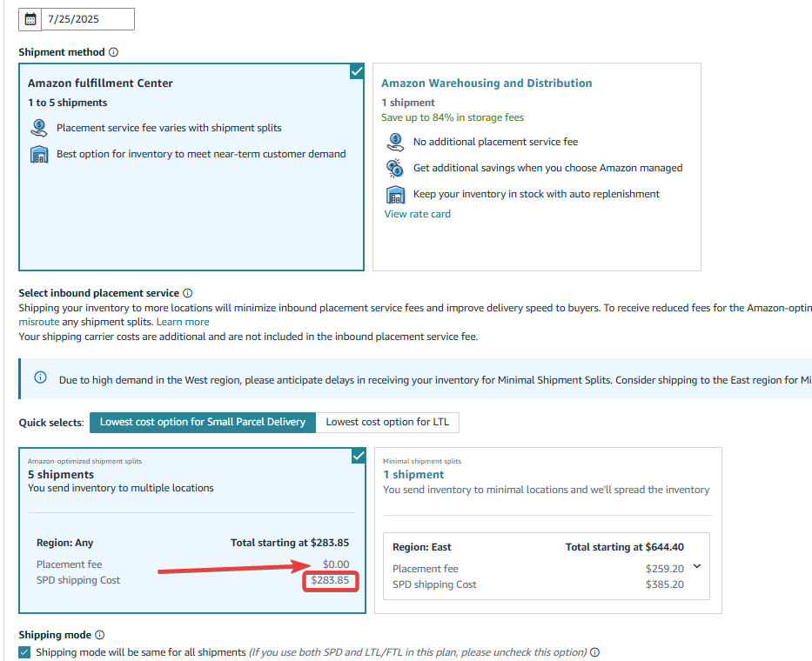Screen dimensions: 812x661
Task: Show info for Select inbound placement service
Action: pos(187,293)
